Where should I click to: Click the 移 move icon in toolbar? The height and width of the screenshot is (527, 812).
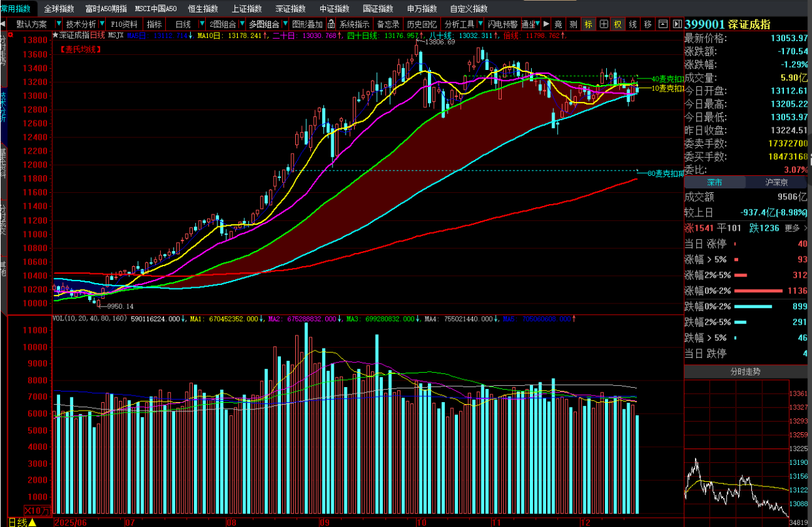[647, 24]
